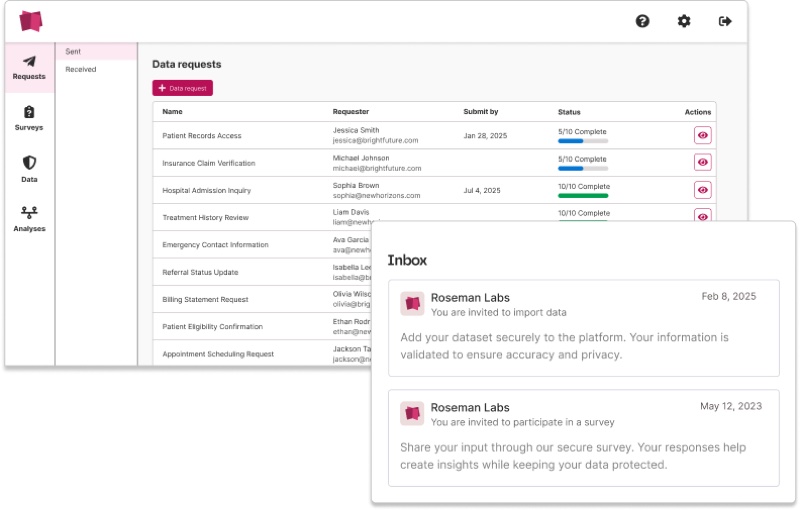Click the Insurance Claim Verification progress bar
This screenshot has width=800, height=510.
click(x=583, y=169)
